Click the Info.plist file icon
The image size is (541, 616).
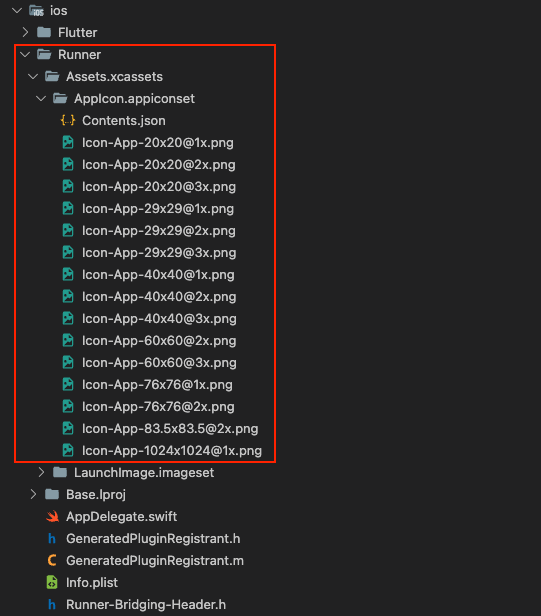tap(52, 582)
